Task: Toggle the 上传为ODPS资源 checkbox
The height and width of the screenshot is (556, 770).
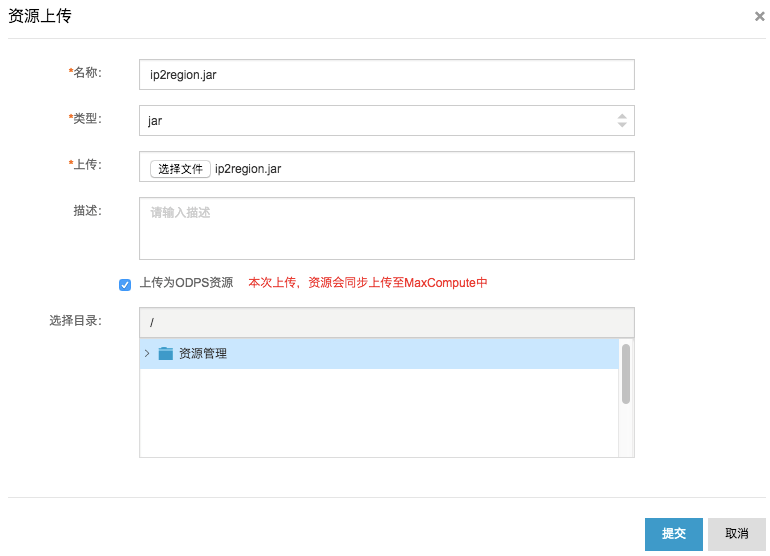Action: [x=125, y=284]
